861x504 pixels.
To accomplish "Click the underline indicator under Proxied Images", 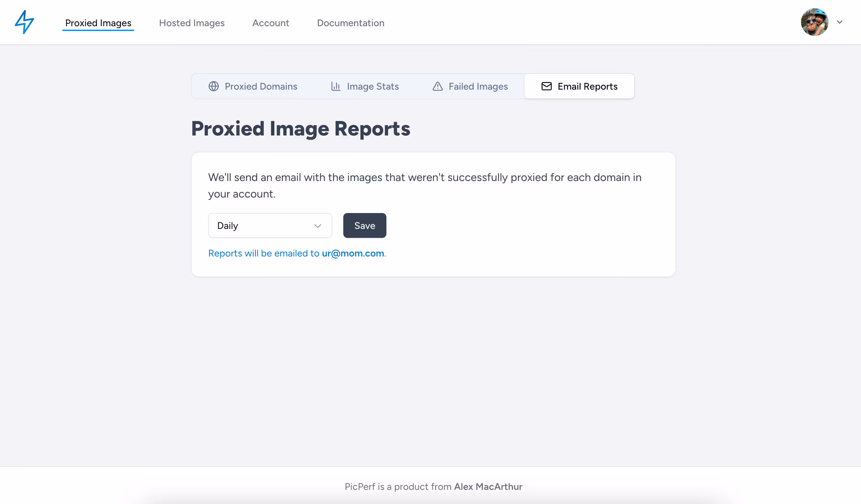I will [x=98, y=31].
